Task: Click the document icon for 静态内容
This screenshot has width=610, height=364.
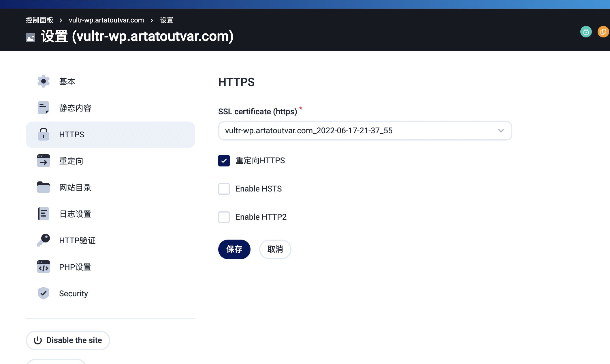Action: (44, 108)
